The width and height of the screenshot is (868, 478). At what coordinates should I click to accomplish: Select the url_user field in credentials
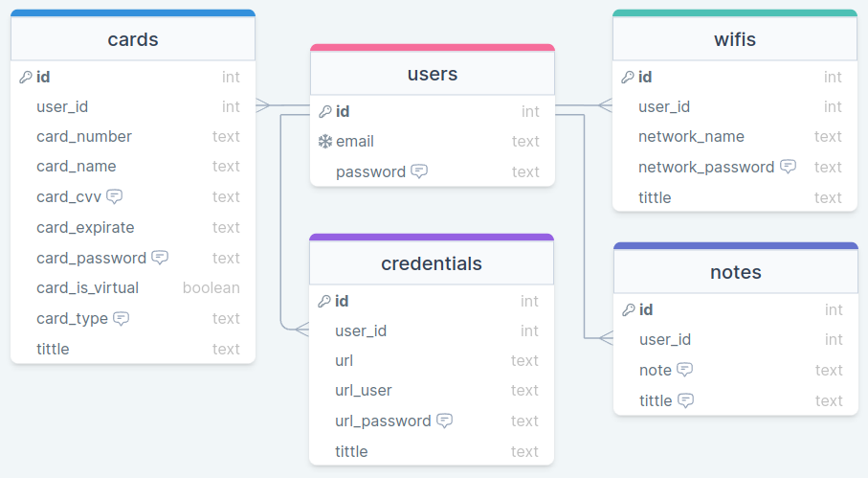pos(432,391)
